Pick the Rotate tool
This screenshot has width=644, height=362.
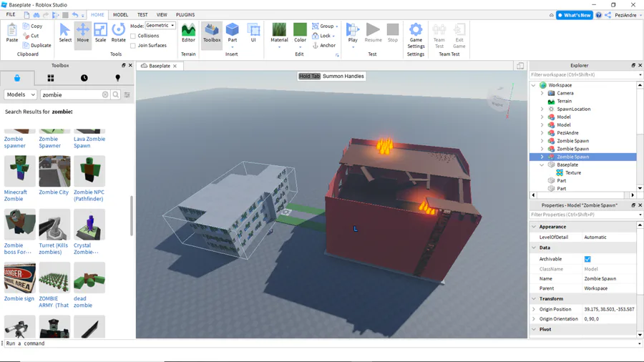[118, 33]
